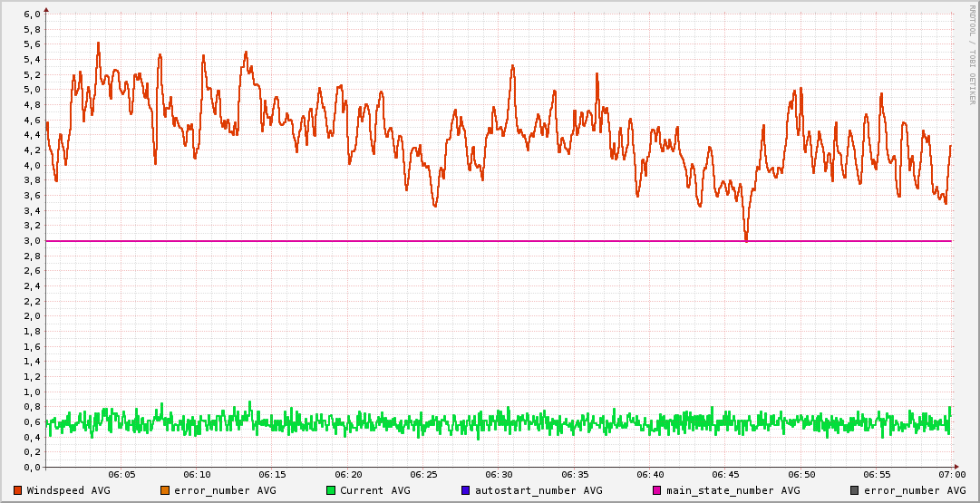
Task: Click the Windspeed AVG legend label
Action: coord(68,490)
